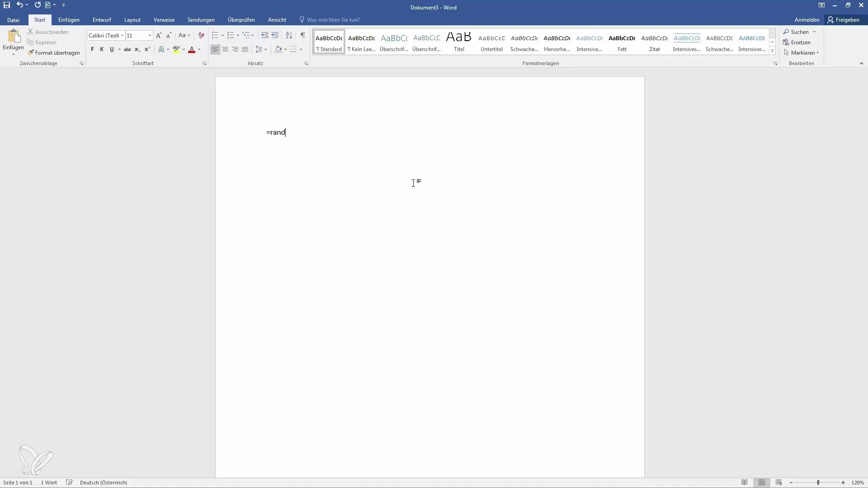Viewport: 868px width, 488px height.
Task: Increase paragraph indent
Action: click(275, 35)
